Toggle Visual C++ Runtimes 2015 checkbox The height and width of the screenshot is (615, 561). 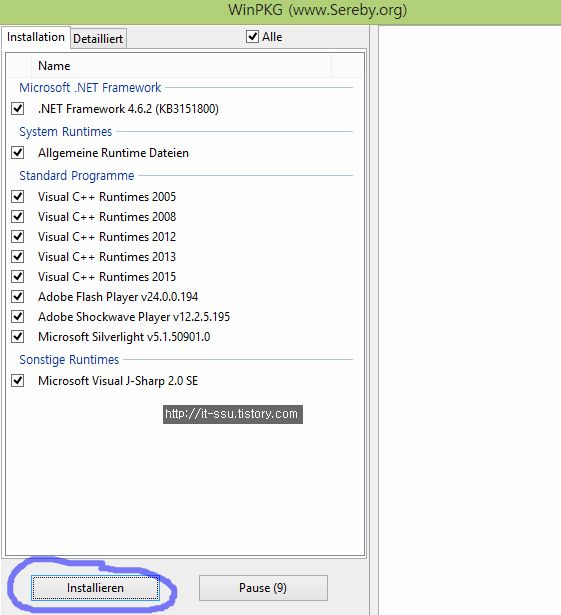18,277
